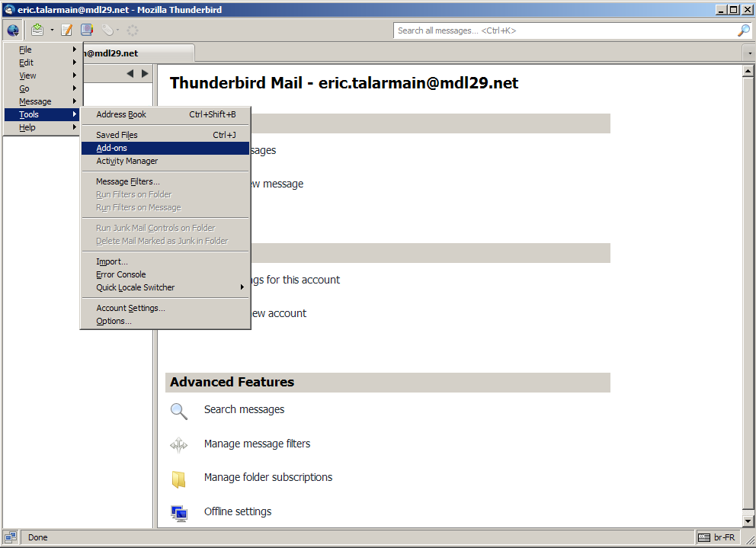Screen dimensions: 756x548
Task: Open Error Console from the Tools submenu
Action: coord(165,274)
